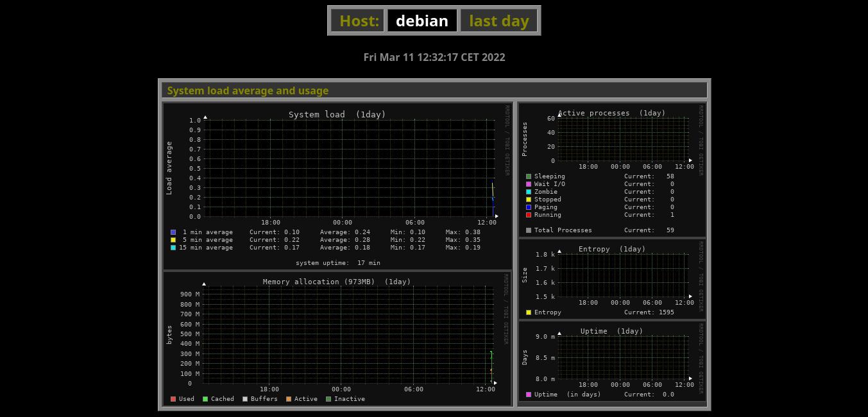Click 'Current: 0.10' for 1 min average
This screenshot has width=868, height=417.
(x=275, y=232)
